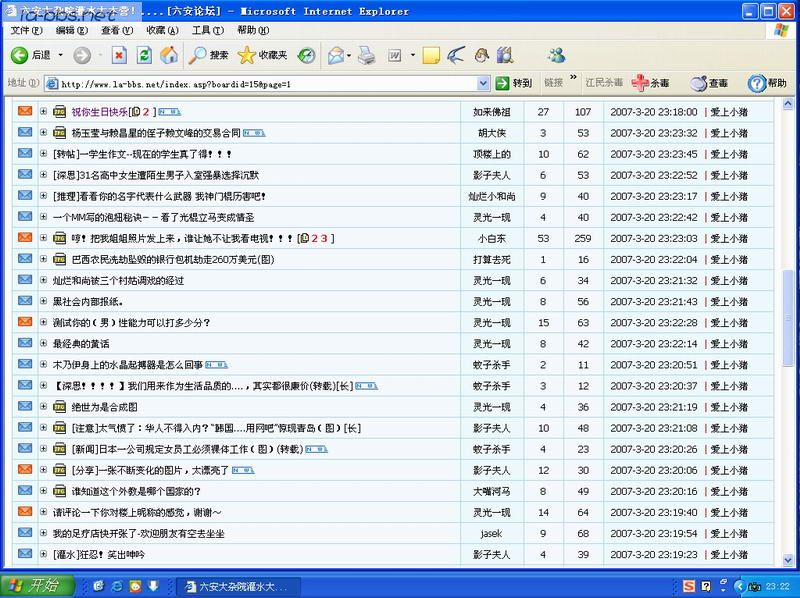Screen dimensions: 800x598
Task: Go to the Home page icon
Action: click(170, 55)
